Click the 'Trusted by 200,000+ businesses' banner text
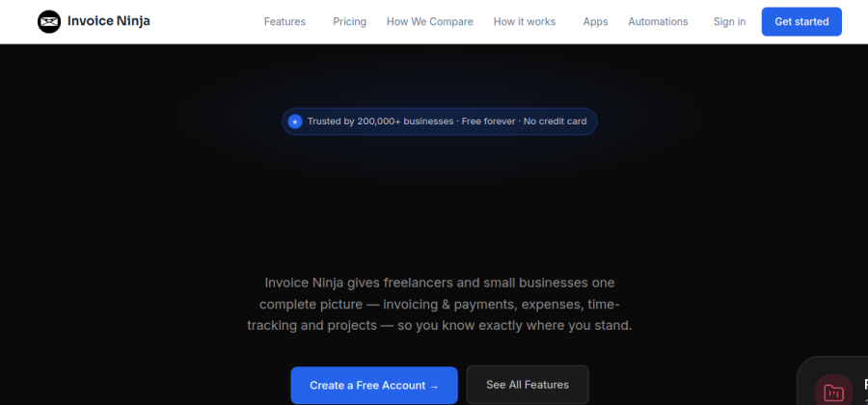This screenshot has height=405, width=868. pos(447,121)
